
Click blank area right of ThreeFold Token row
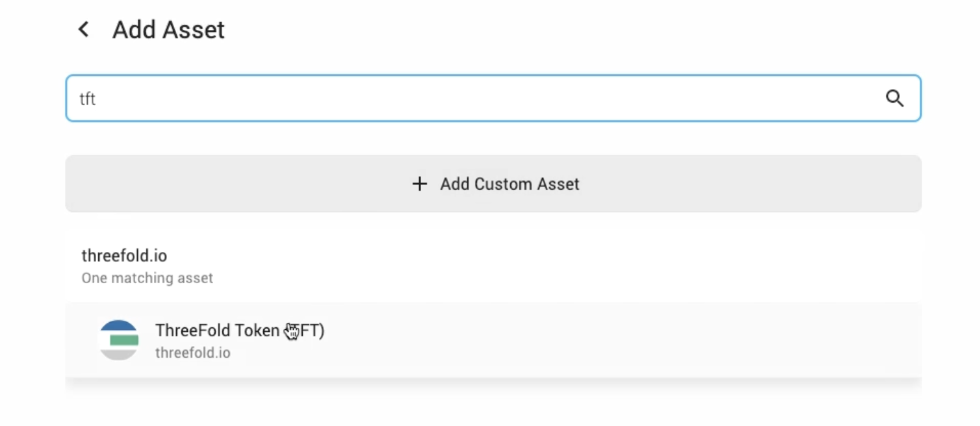[x=617, y=340]
